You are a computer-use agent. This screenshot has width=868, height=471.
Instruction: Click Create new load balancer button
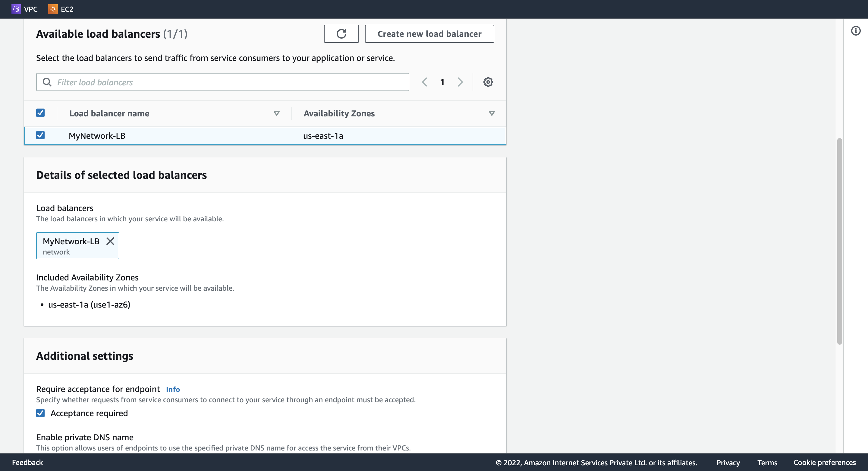click(x=429, y=33)
